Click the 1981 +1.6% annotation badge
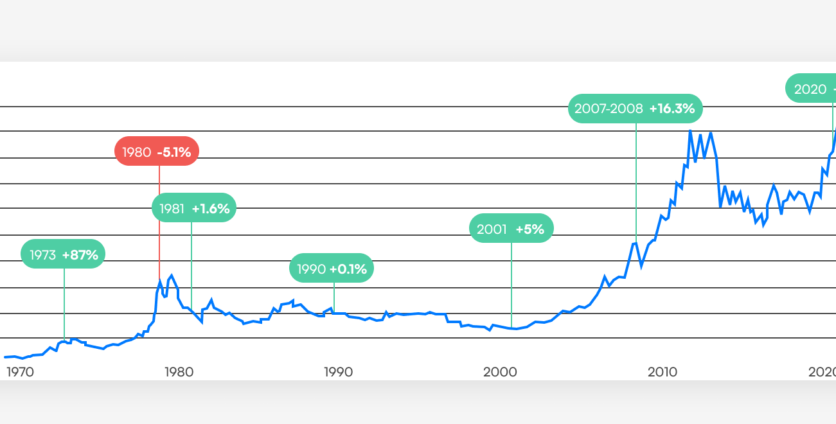Screen dimensions: 836x424 click(193, 209)
